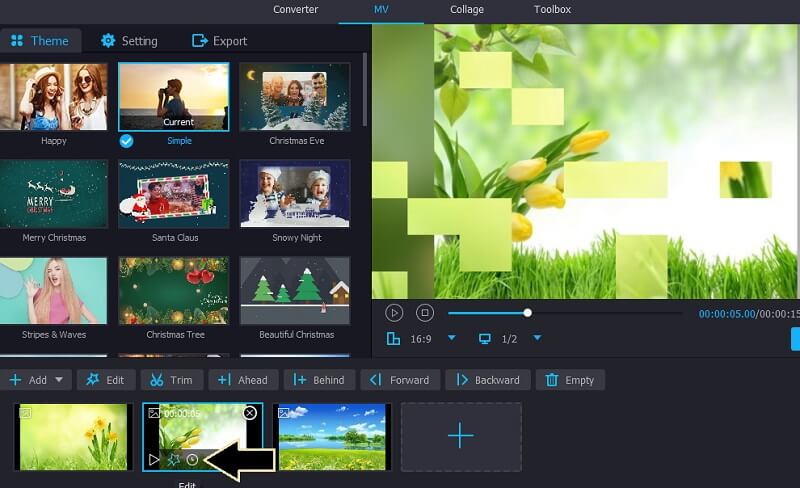
Task: Expand the 1/2 preview scale dropdown
Action: (537, 339)
